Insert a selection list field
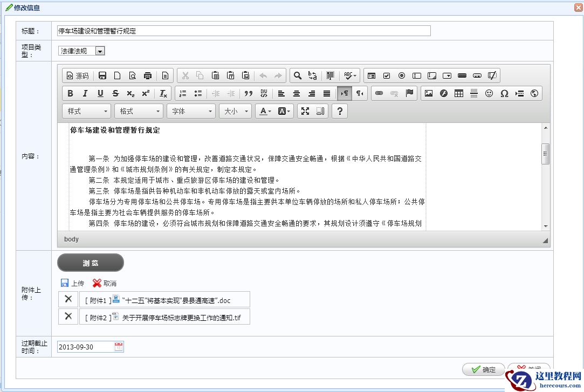 pyautogui.click(x=447, y=75)
